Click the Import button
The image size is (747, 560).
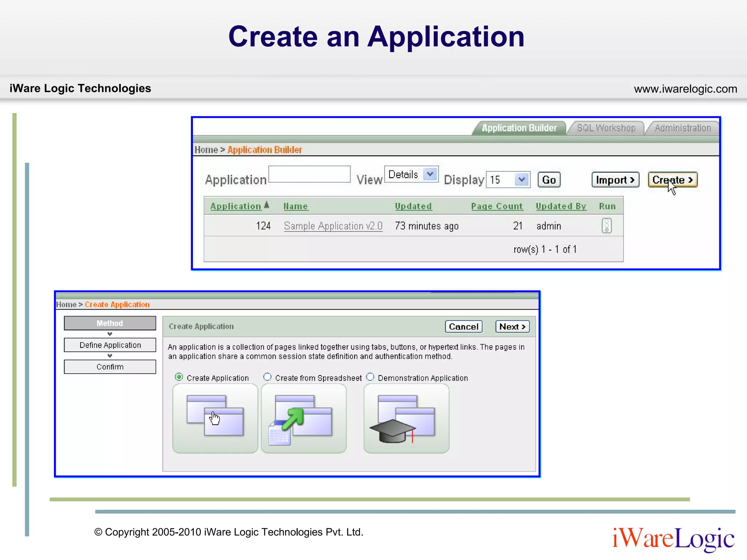615,180
